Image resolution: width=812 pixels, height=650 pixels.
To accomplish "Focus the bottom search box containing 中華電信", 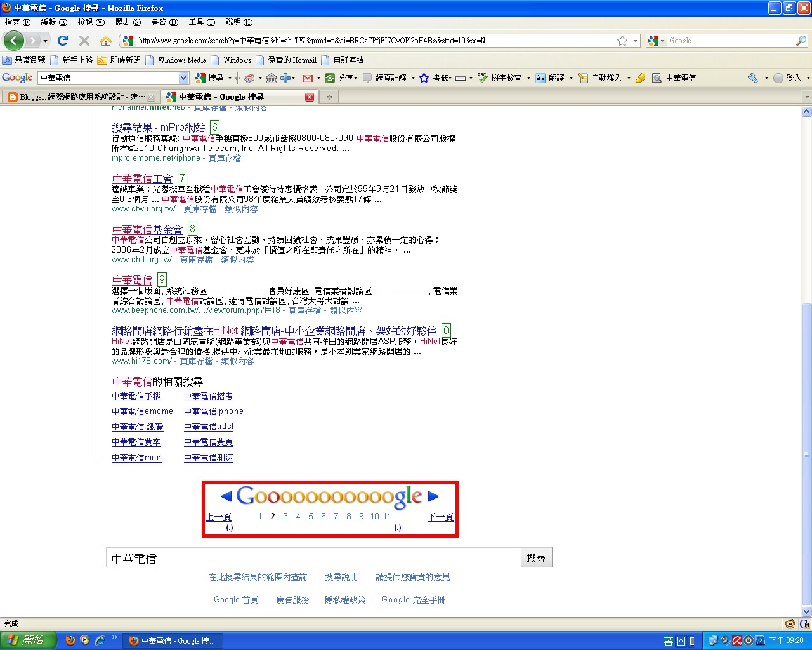I will tap(313, 558).
